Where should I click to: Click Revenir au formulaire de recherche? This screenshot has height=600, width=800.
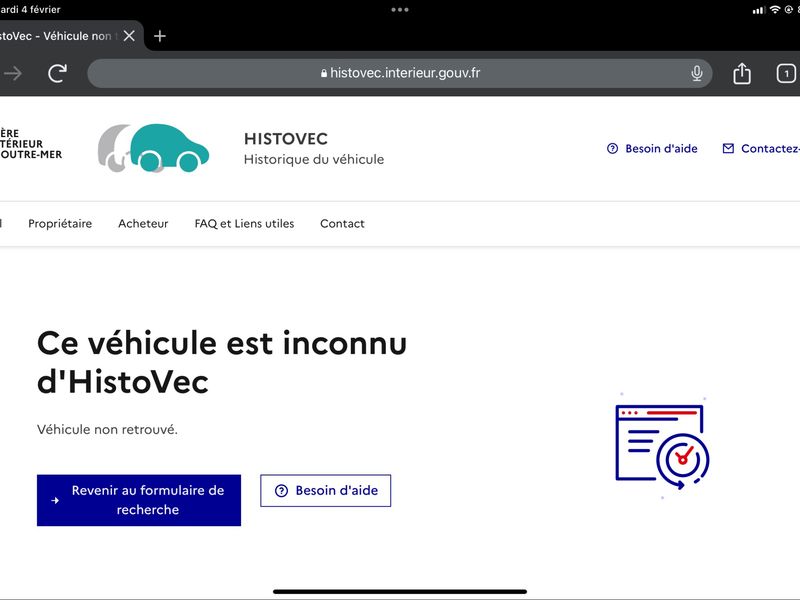[139, 500]
